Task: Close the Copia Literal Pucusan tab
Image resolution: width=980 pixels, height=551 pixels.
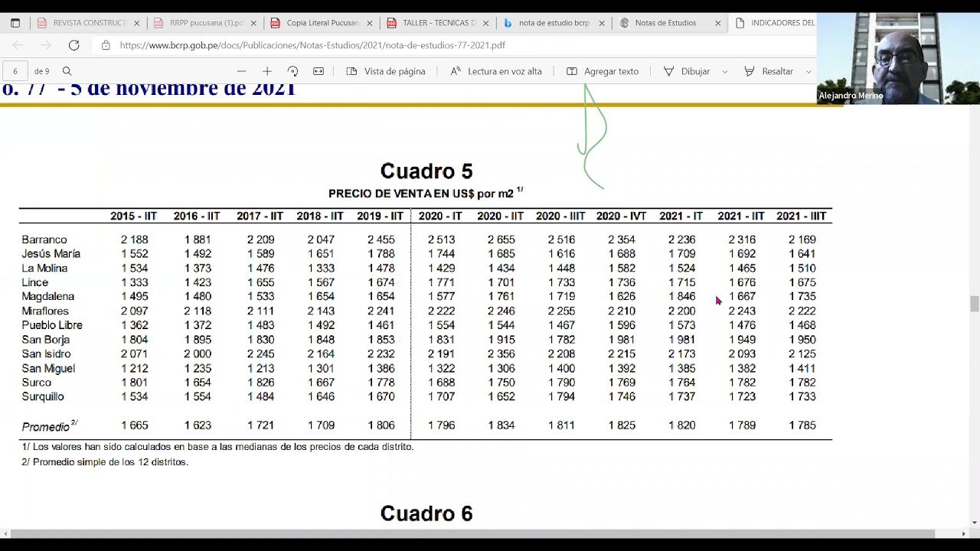Action: pos(370,23)
